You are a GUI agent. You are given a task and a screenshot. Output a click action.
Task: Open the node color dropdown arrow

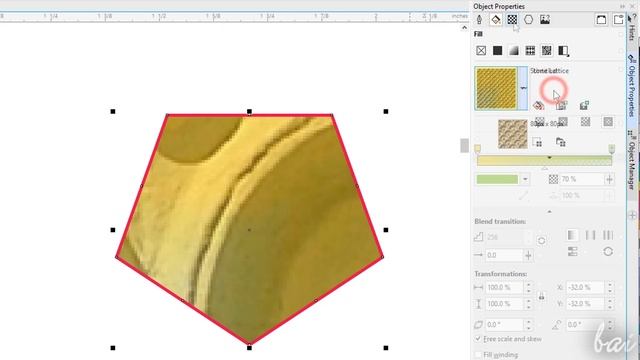[x=525, y=179]
